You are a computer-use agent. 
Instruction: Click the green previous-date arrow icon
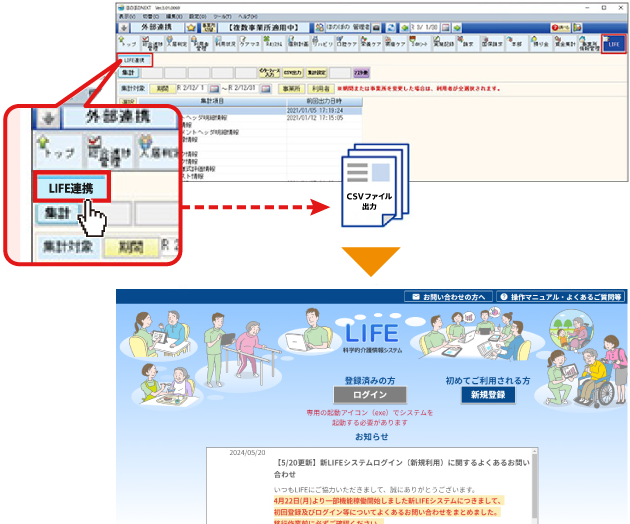(405, 27)
